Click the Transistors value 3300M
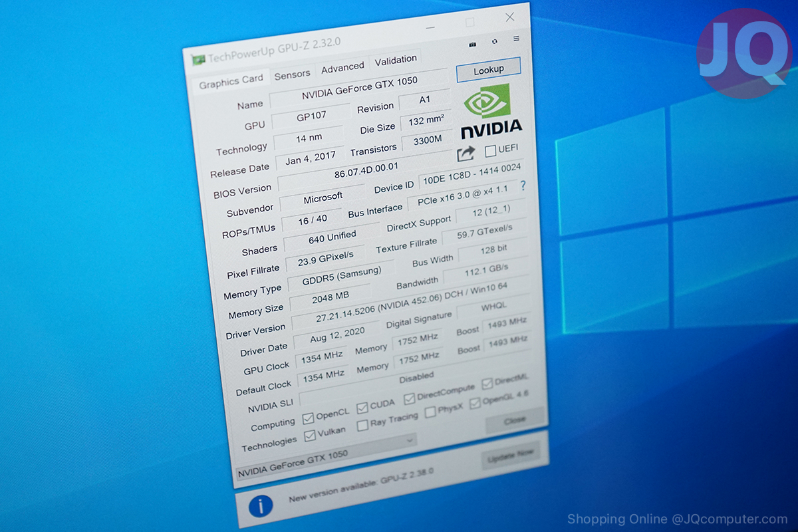The height and width of the screenshot is (532, 798). pyautogui.click(x=427, y=142)
